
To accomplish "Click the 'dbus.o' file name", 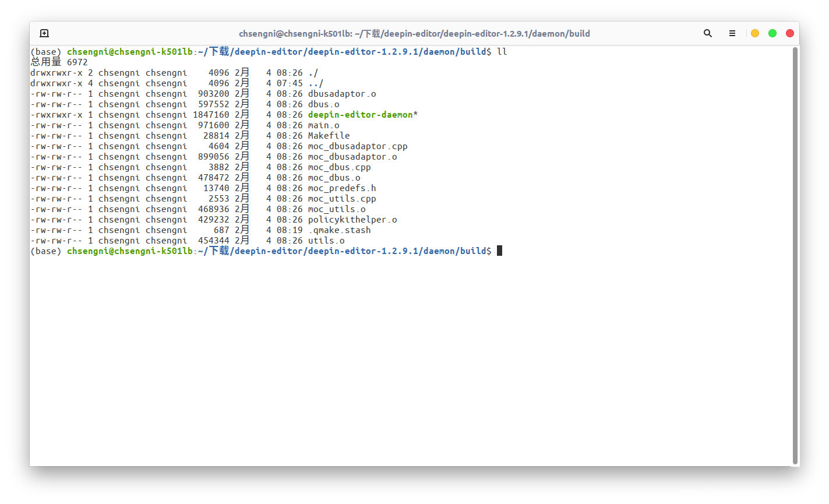I will tap(324, 104).
